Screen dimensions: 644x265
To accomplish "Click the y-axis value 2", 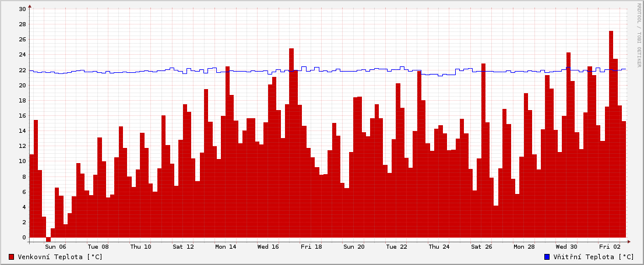I will pos(24,222).
